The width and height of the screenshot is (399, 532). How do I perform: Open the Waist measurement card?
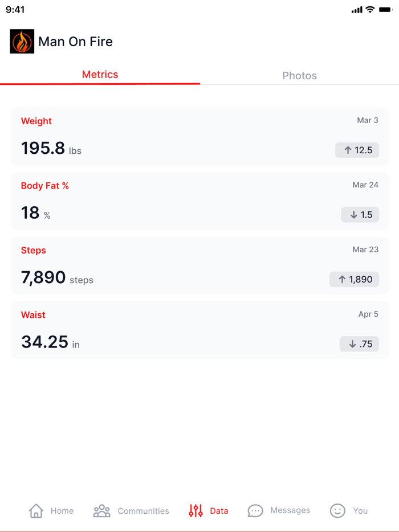(199, 330)
